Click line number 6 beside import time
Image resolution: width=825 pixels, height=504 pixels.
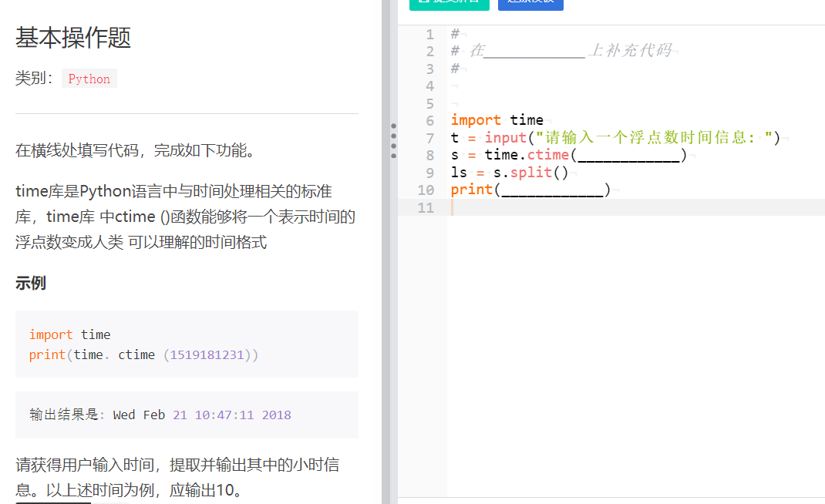pos(429,119)
